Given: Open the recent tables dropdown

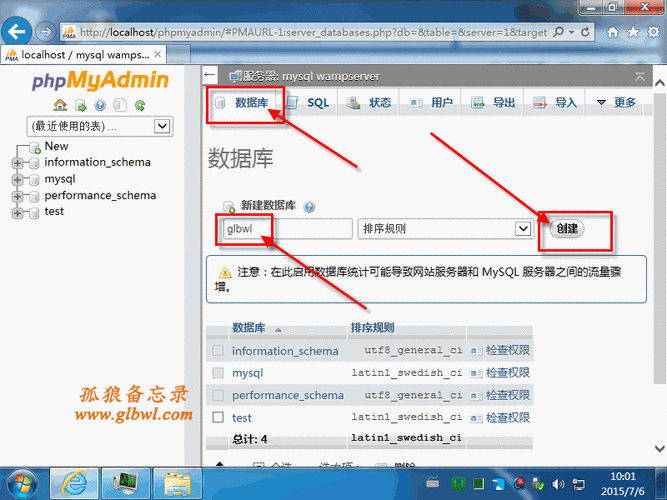Looking at the screenshot, I should [100, 126].
